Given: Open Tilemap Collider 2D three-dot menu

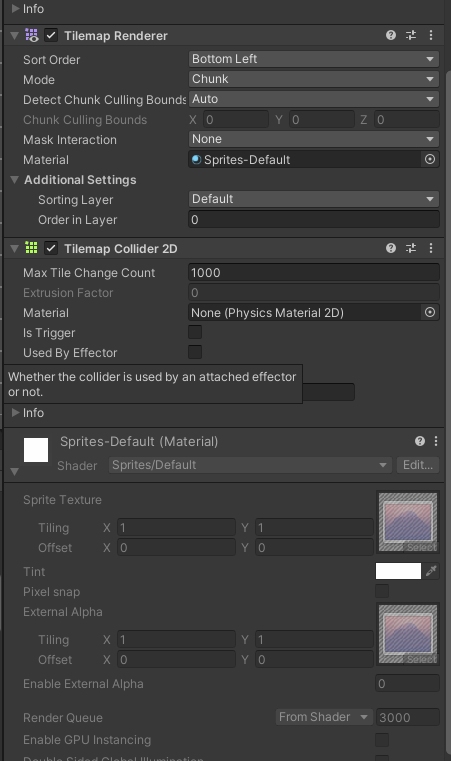Looking at the screenshot, I should click(x=431, y=248).
